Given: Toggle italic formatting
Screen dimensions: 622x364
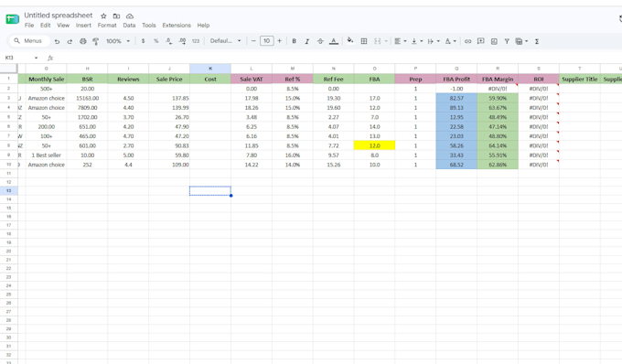Looking at the screenshot, I should click(307, 41).
